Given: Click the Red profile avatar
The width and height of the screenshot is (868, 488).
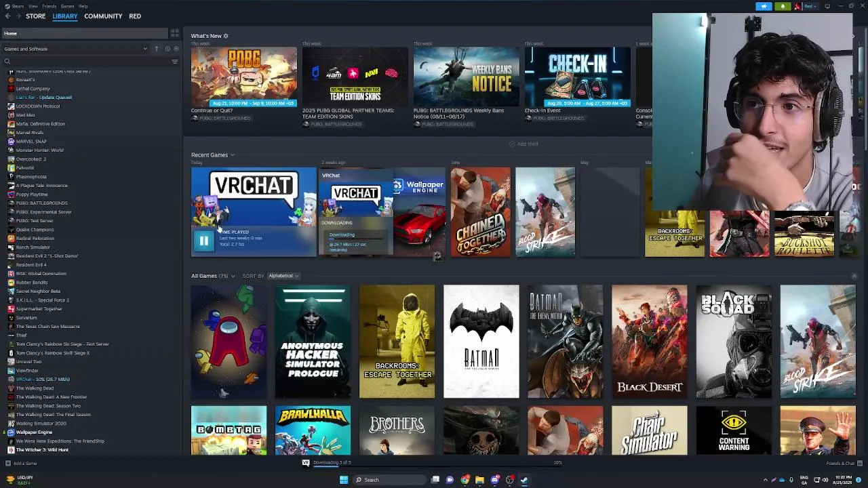Looking at the screenshot, I should click(798, 6).
